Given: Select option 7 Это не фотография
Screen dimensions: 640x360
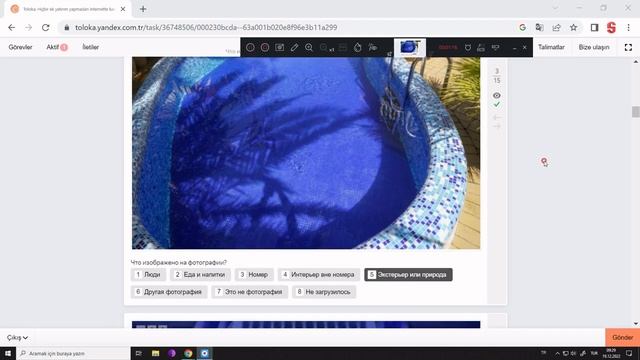Looking at the screenshot, I should click(249, 292).
